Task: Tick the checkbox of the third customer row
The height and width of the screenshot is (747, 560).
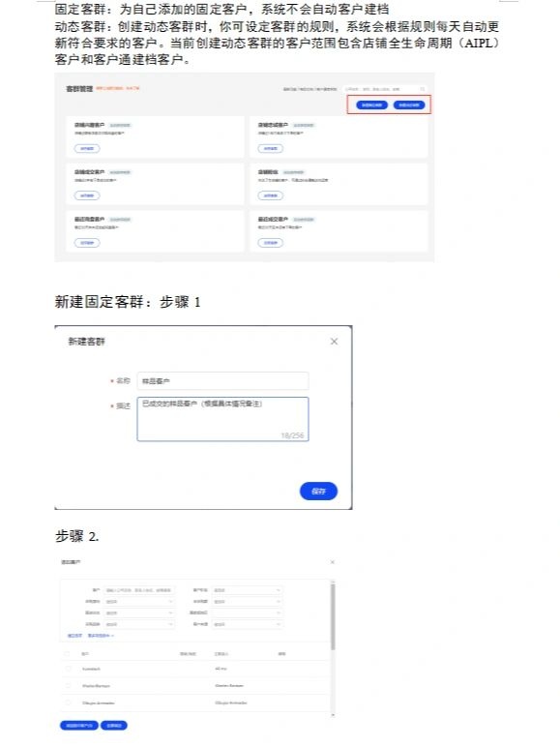Action: (x=67, y=702)
